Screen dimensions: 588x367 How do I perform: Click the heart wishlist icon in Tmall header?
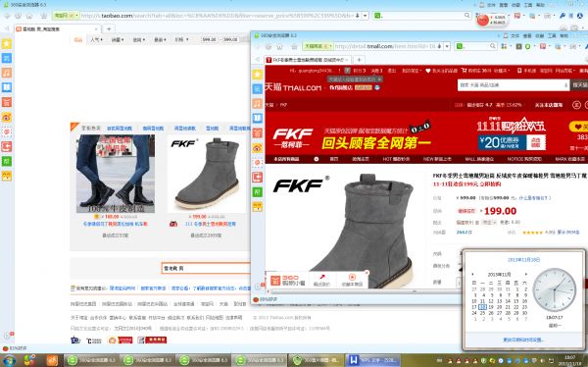pyautogui.click(x=428, y=71)
